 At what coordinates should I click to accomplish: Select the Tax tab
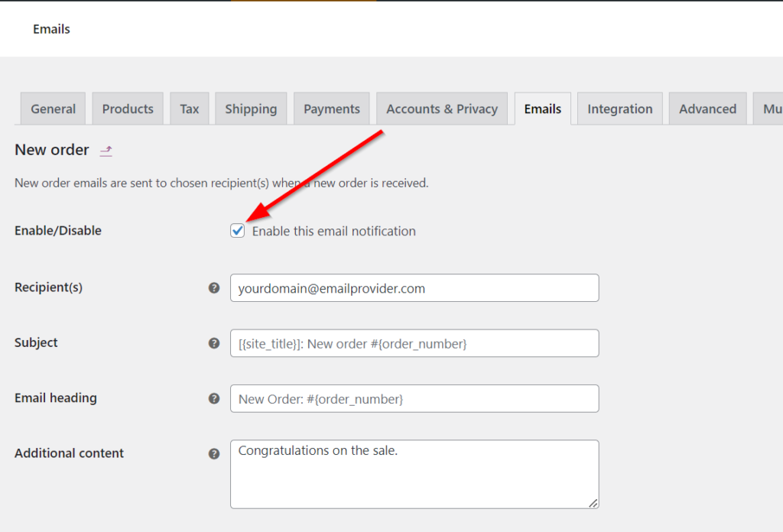(189, 109)
